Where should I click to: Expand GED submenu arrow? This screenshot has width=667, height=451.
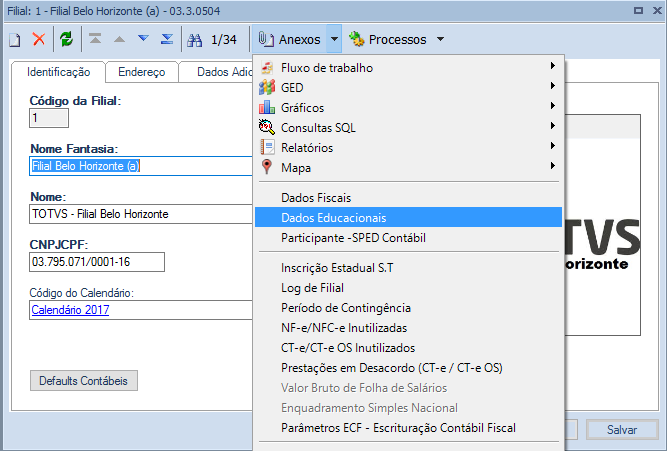[553, 86]
